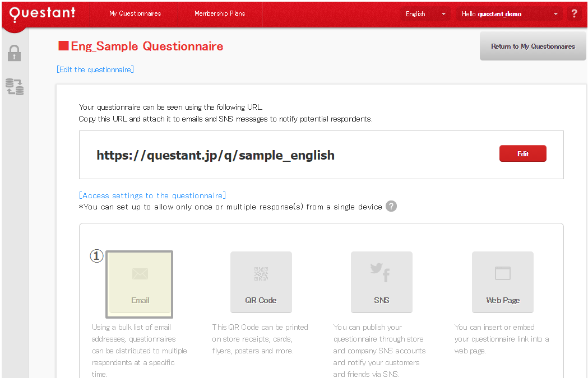The width and height of the screenshot is (588, 378).
Task: Expand the Hello questant_demo account menu
Action: [510, 14]
